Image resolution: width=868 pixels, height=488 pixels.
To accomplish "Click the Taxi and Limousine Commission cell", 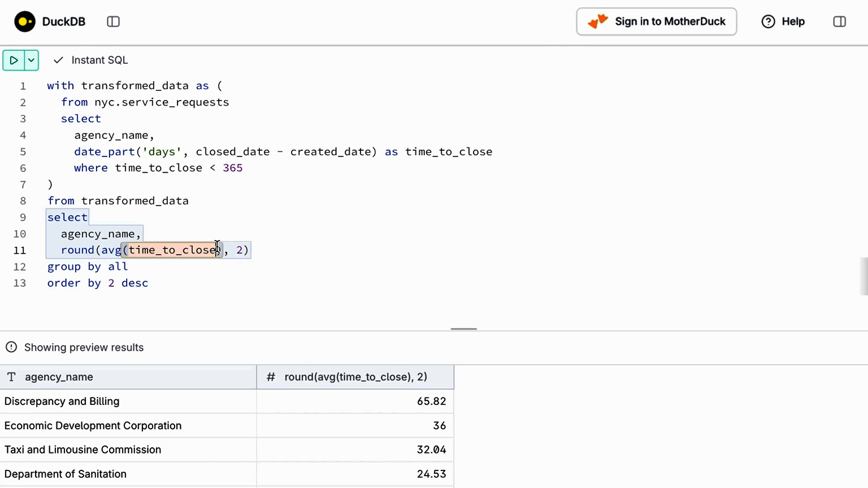I will (x=83, y=450).
